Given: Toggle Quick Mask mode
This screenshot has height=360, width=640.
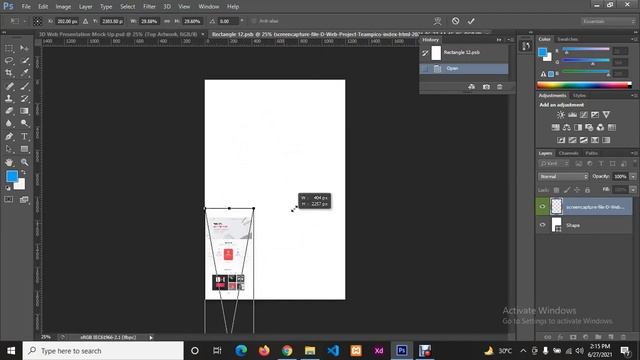Looking at the screenshot, I should pos(9,199).
